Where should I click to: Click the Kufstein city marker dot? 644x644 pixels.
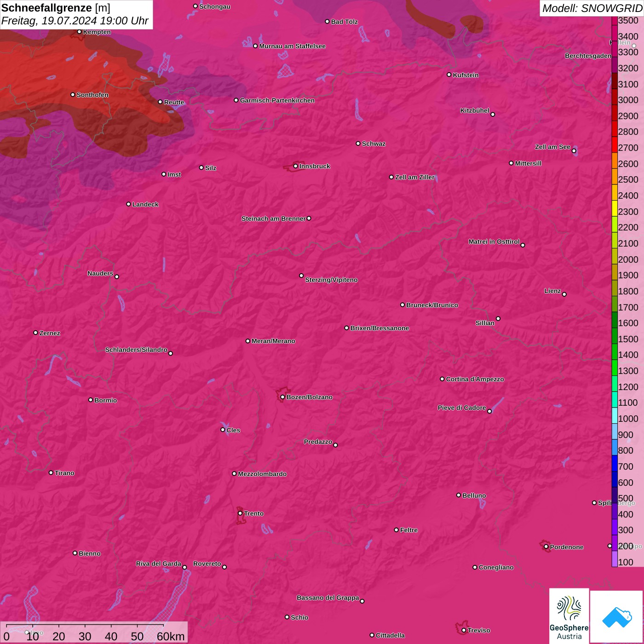pos(449,75)
